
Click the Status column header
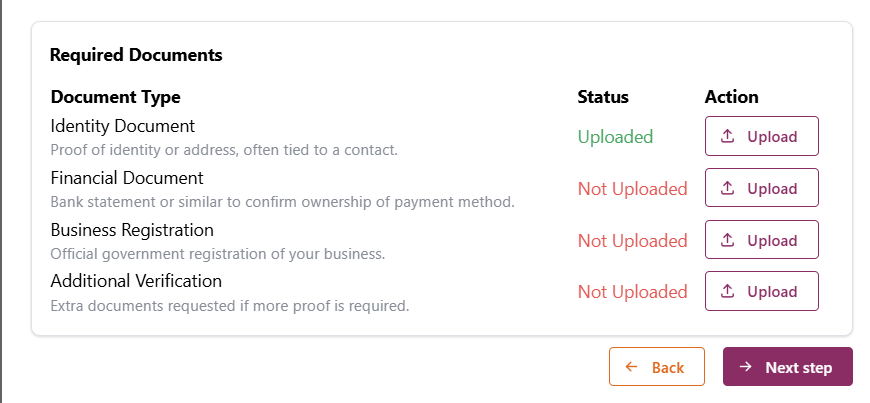603,97
